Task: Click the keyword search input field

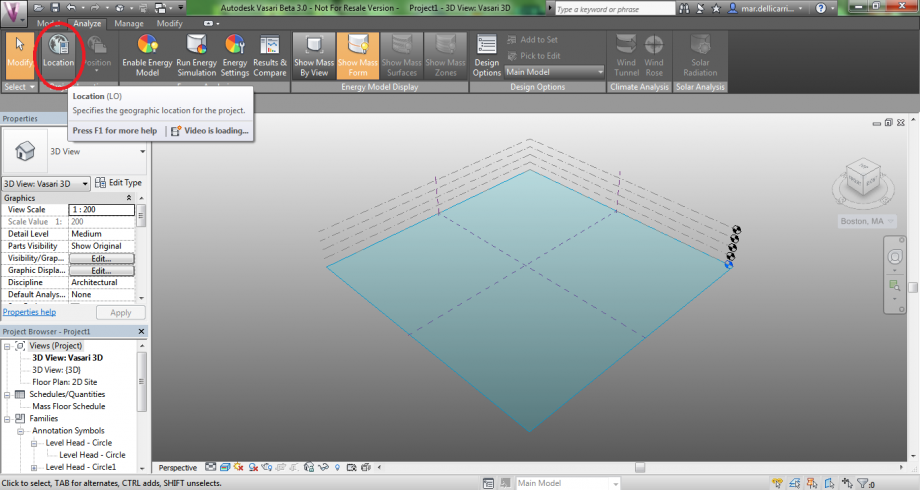Action: (x=614, y=9)
